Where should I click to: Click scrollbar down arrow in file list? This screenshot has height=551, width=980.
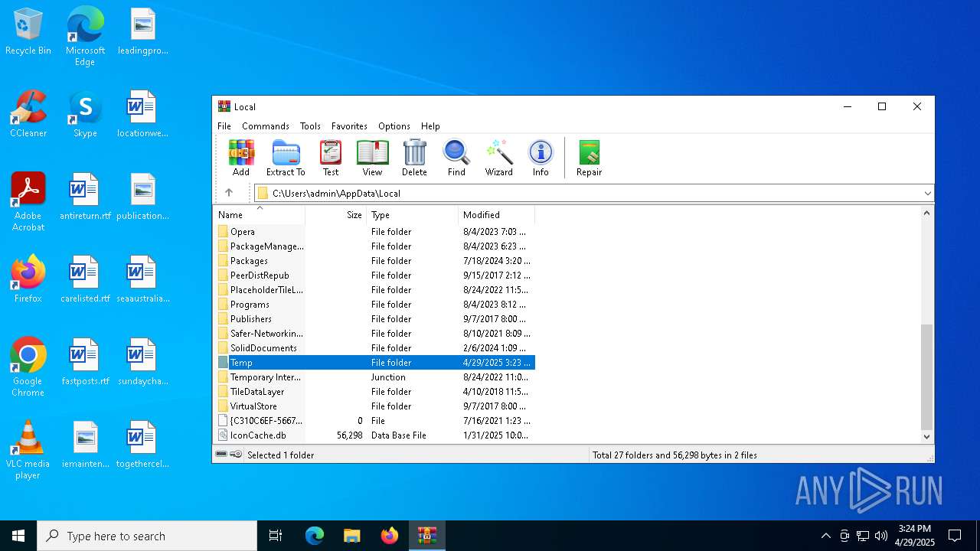tap(926, 436)
